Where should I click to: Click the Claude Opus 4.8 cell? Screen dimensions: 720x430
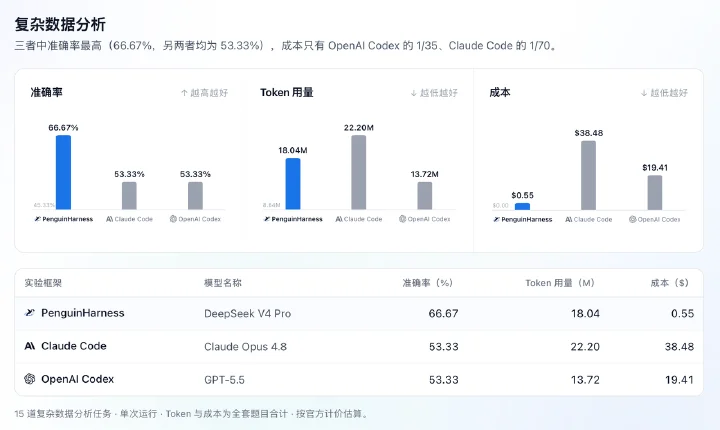pos(245,346)
